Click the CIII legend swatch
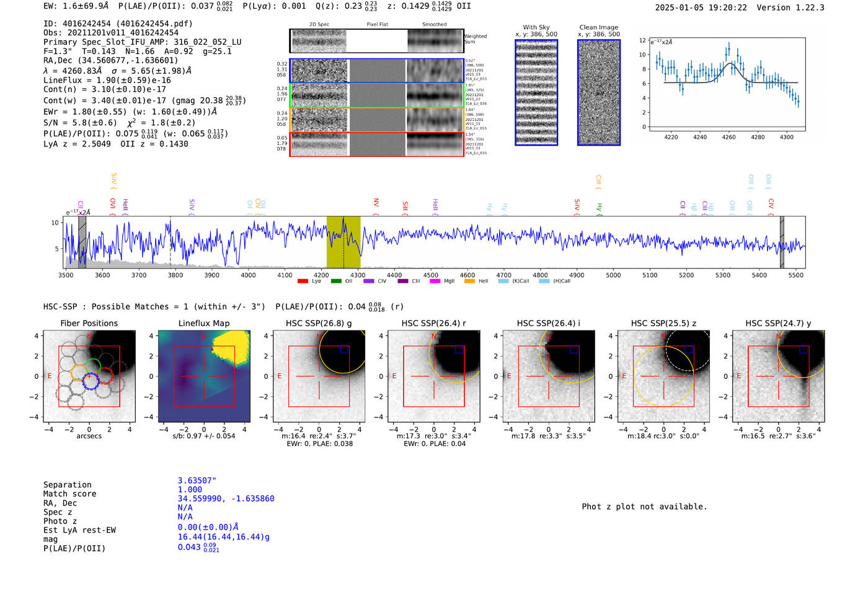 pos(403,282)
